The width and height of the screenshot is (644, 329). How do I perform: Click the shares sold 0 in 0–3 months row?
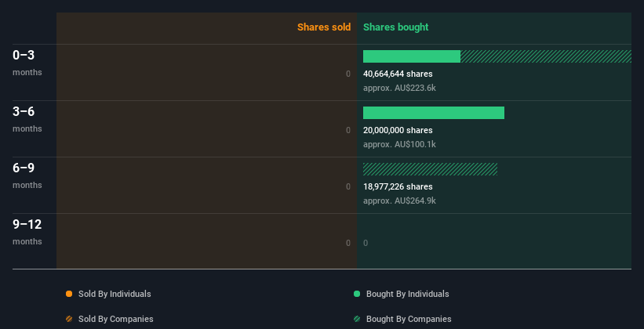click(x=348, y=74)
